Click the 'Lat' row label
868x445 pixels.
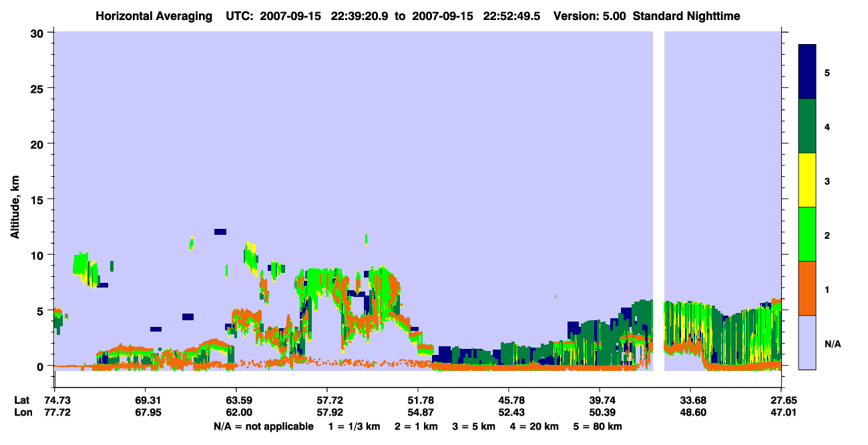21,400
